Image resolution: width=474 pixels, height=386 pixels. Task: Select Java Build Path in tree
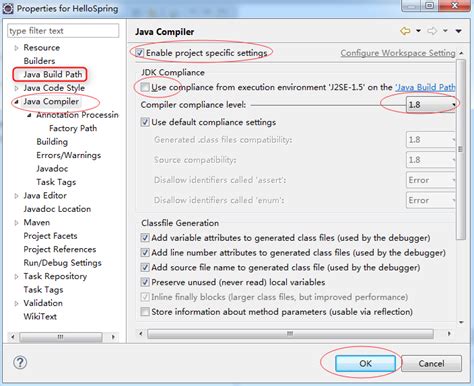tap(52, 74)
